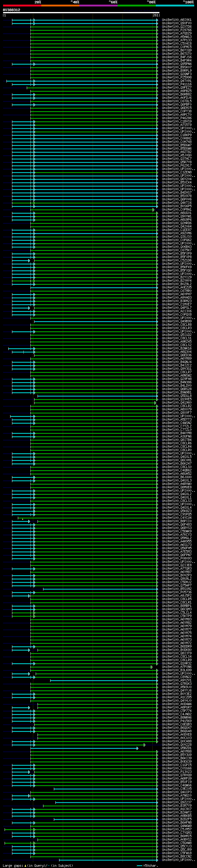This screenshot has width=197, height=868.
Task: Click the cyan ~100% identity legend segment
Action: tap(175, 6)
